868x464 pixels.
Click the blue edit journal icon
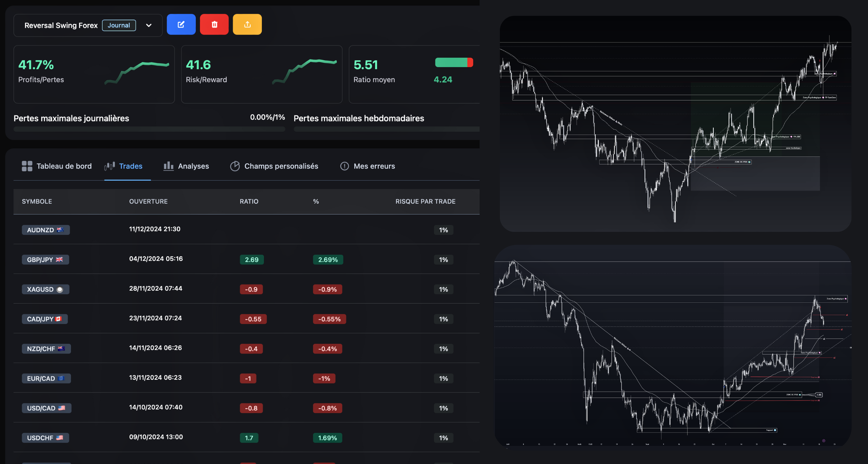click(x=181, y=24)
